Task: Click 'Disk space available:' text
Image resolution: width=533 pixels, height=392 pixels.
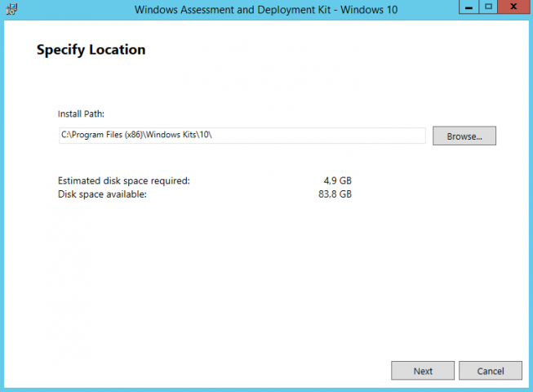Action: (102, 194)
